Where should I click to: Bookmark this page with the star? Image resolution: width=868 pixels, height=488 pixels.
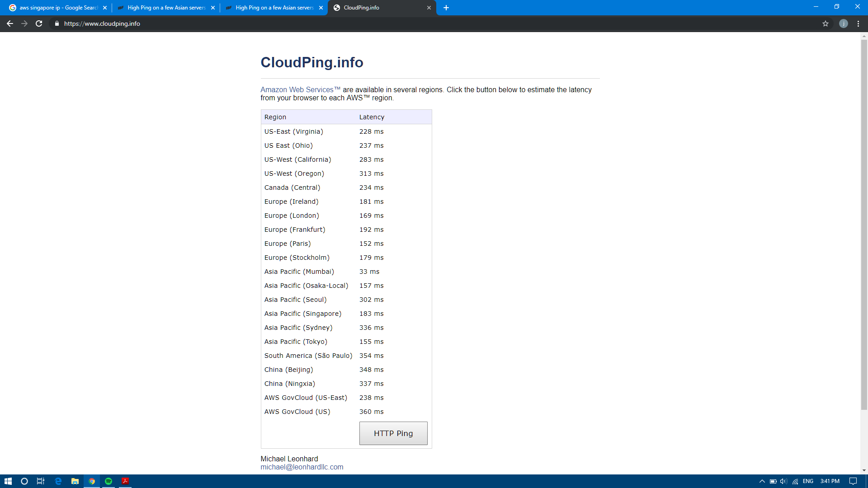point(826,23)
